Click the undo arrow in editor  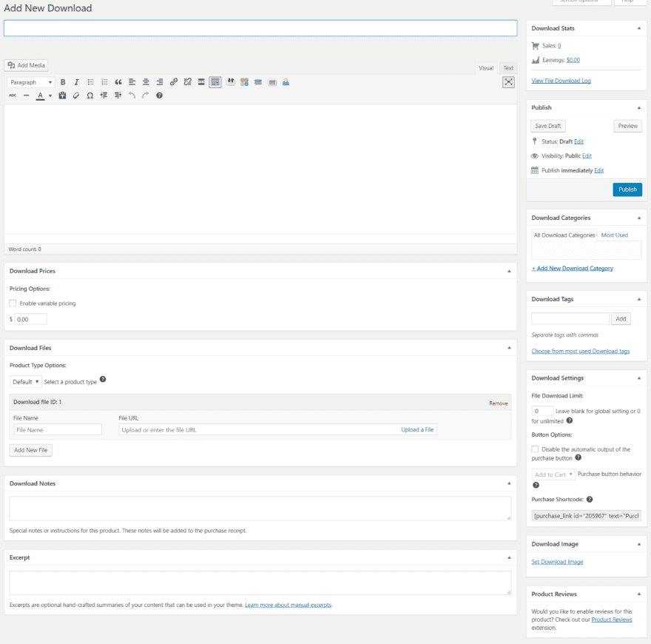click(x=132, y=95)
